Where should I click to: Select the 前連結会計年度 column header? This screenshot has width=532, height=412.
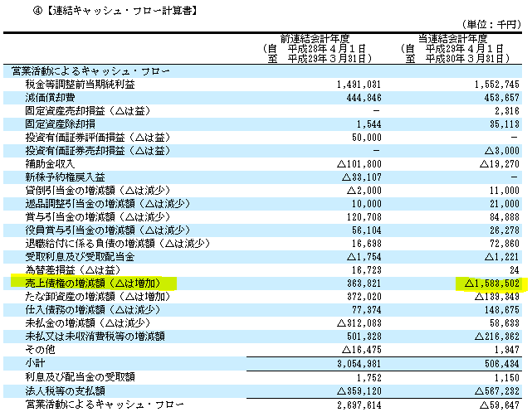315,39
